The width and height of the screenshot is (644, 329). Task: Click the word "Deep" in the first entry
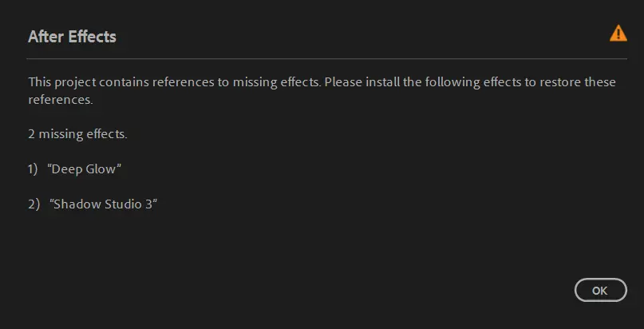point(69,168)
